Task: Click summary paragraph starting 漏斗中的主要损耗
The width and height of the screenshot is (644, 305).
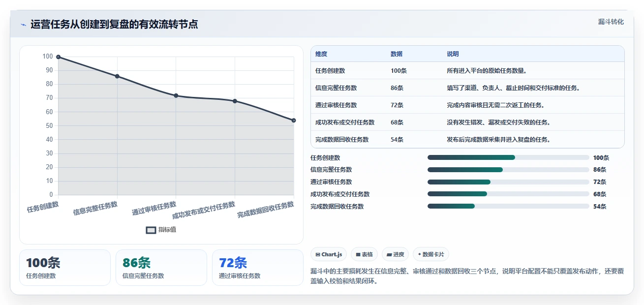Action: coord(467,276)
